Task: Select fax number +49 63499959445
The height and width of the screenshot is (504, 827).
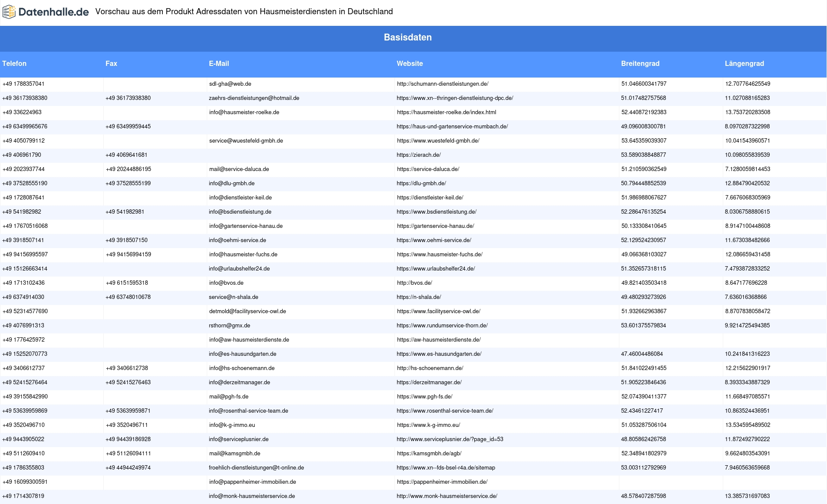Action: (x=128, y=127)
